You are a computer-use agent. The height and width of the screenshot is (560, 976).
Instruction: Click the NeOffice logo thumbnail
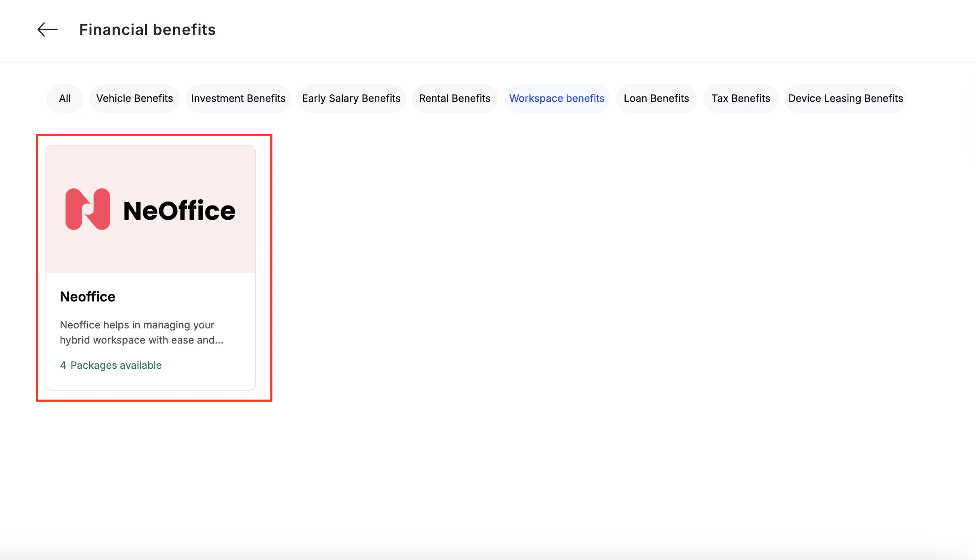click(151, 209)
